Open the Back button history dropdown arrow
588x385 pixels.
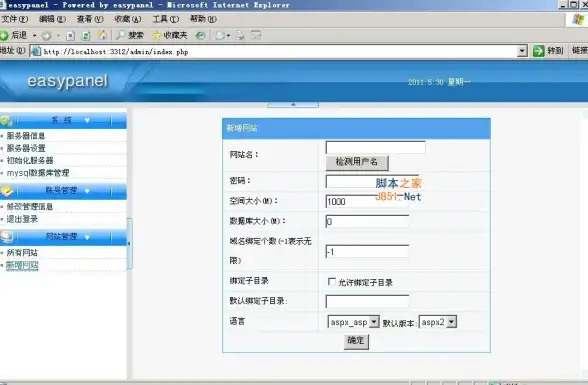pos(34,36)
